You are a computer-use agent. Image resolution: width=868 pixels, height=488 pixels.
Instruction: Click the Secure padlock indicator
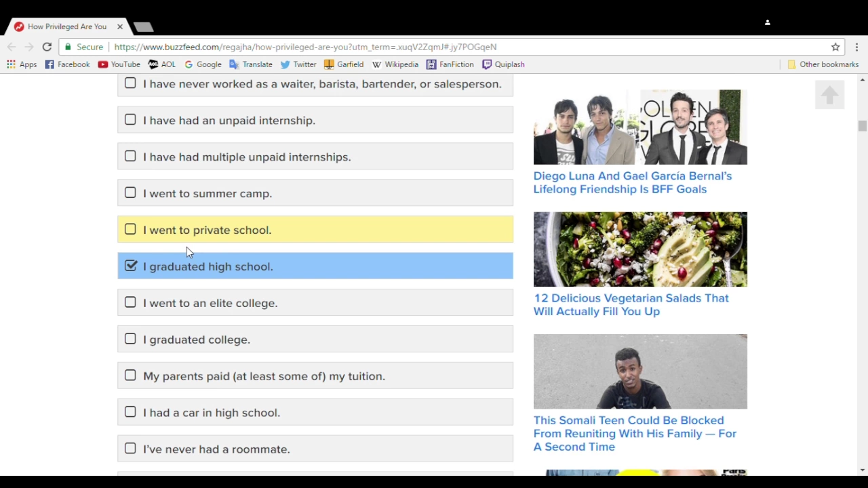[84, 47]
